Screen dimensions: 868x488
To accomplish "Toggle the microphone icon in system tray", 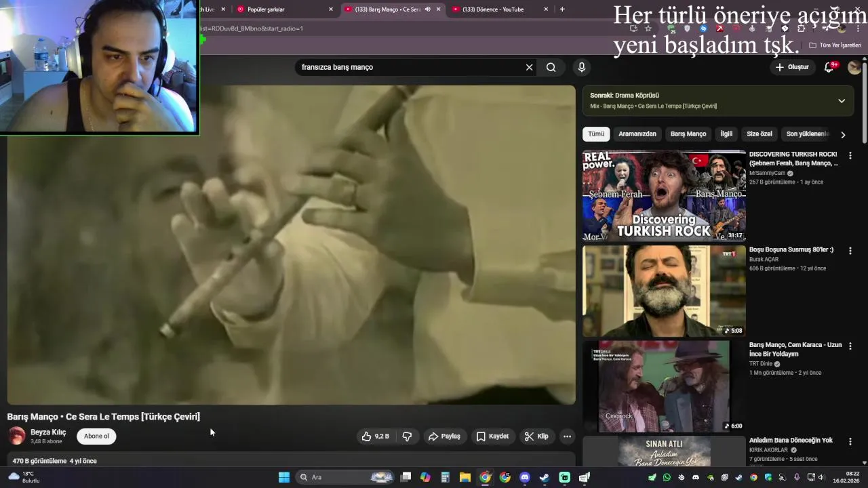I will point(797,477).
